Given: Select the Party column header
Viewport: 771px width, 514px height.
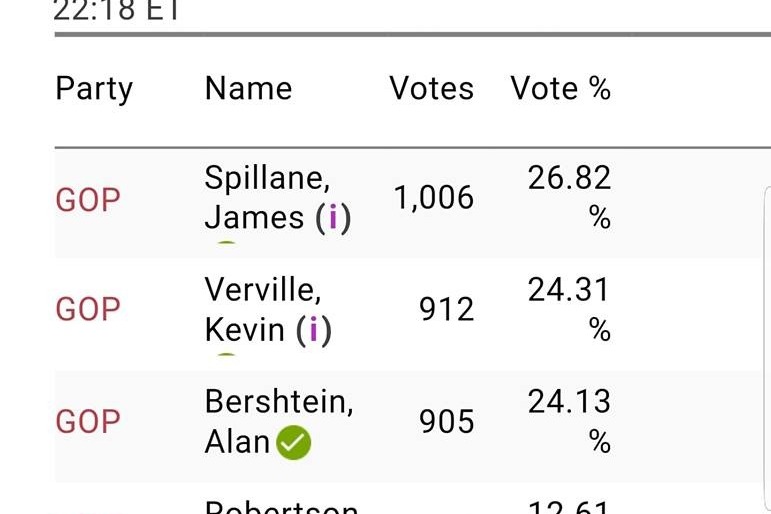Looking at the screenshot, I should [x=94, y=90].
